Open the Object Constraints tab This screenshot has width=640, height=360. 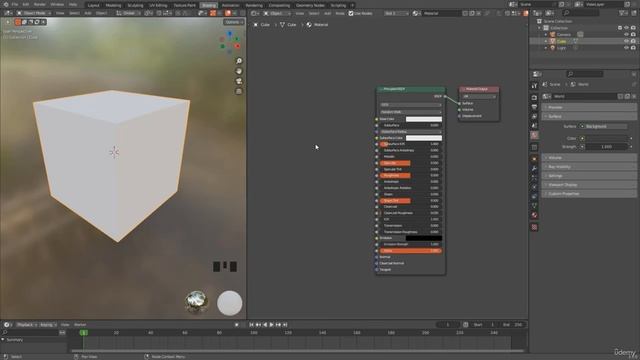534,196
